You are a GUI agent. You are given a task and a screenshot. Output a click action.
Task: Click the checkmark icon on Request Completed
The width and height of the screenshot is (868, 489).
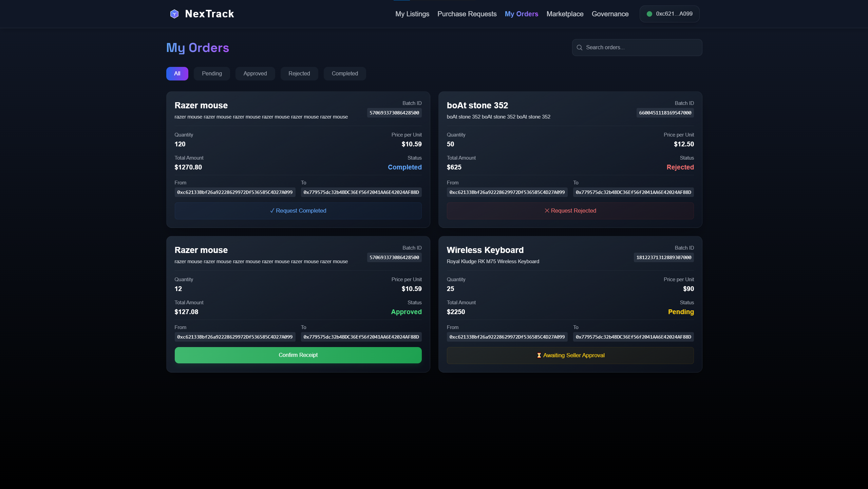point(272,211)
